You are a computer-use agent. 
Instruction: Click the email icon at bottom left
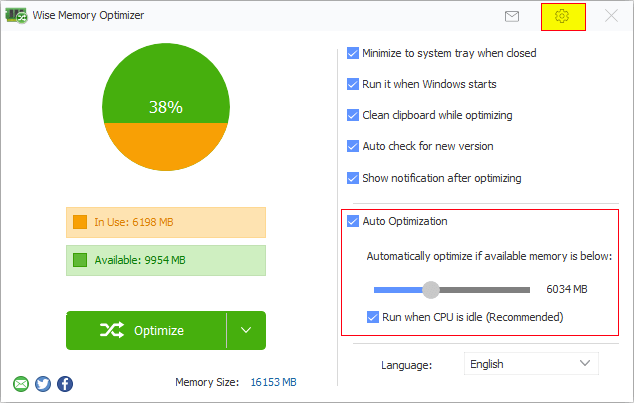point(20,383)
